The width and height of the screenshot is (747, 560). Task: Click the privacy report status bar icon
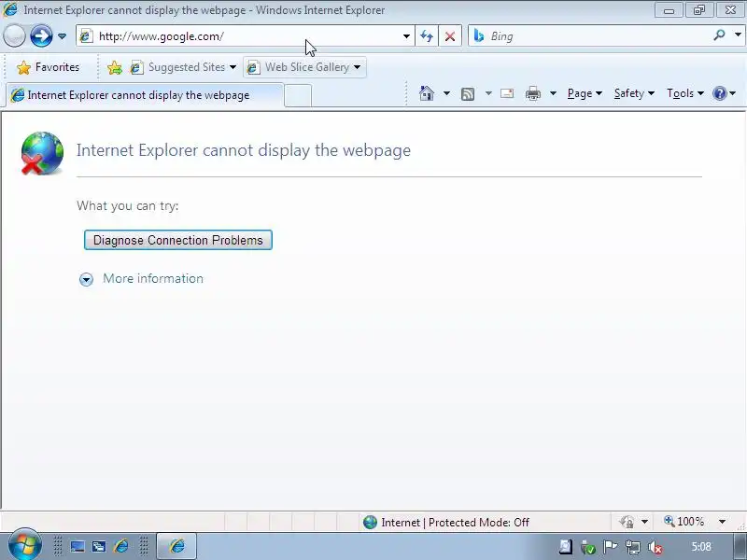(x=627, y=522)
